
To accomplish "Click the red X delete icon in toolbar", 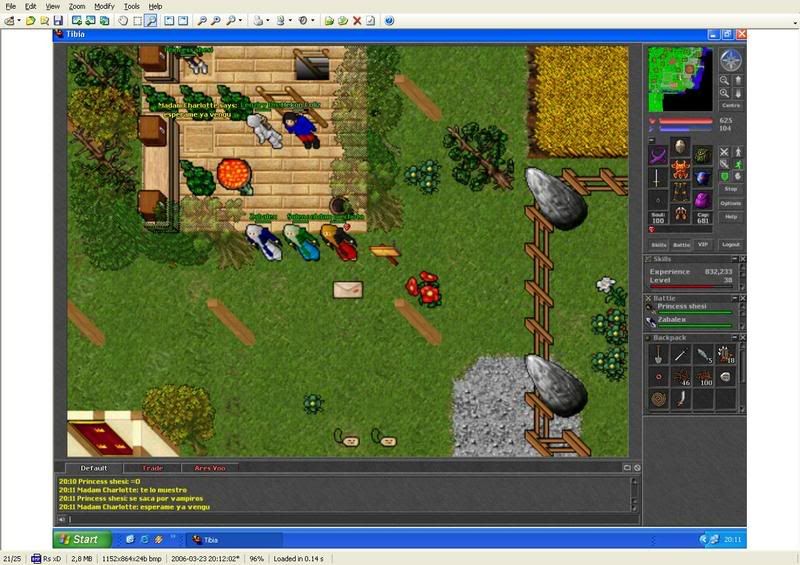I will pyautogui.click(x=357, y=20).
